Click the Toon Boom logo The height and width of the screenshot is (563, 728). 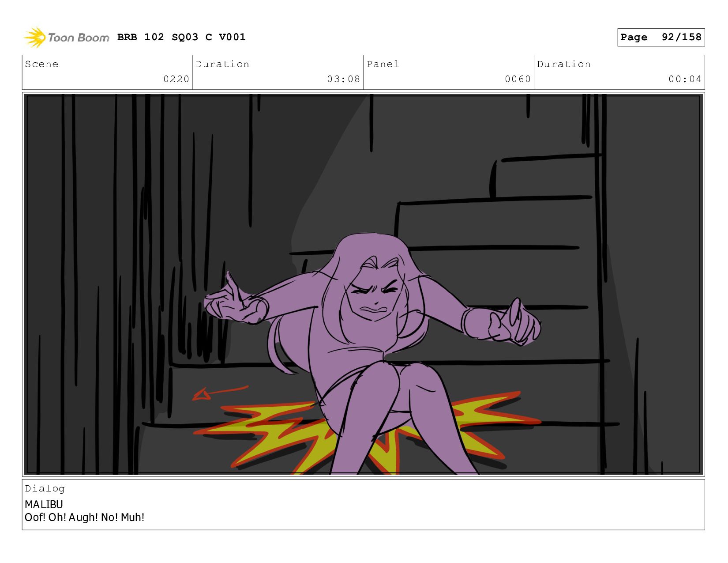[x=66, y=38]
